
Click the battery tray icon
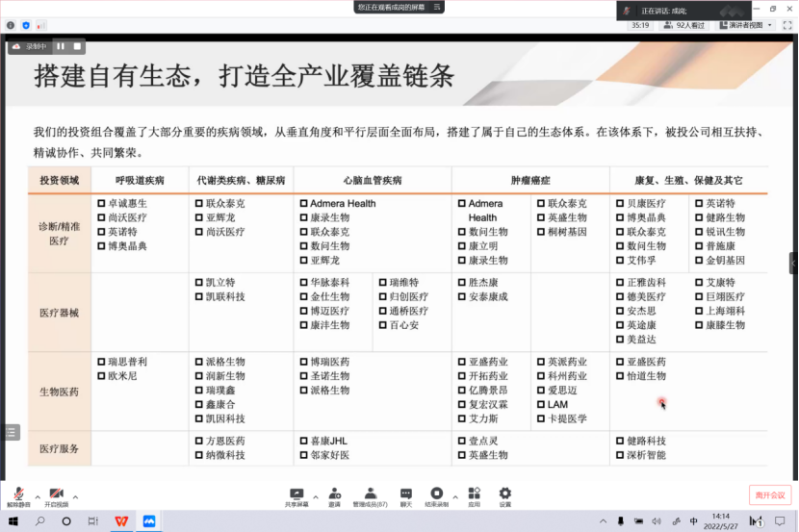coord(638,521)
